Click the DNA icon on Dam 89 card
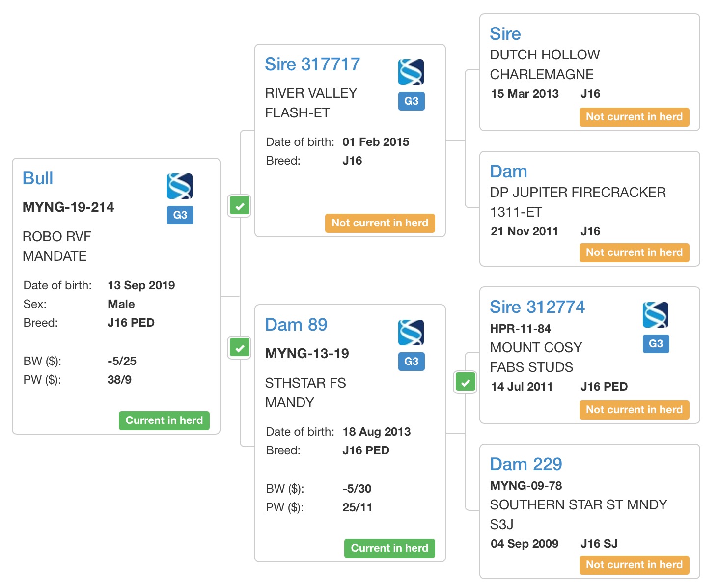The height and width of the screenshot is (588, 718). 411,333
